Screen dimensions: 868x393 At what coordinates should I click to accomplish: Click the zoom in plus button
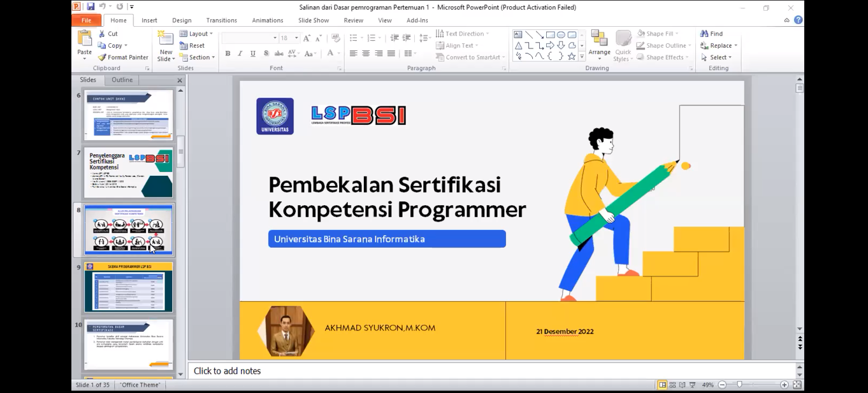coord(785,385)
